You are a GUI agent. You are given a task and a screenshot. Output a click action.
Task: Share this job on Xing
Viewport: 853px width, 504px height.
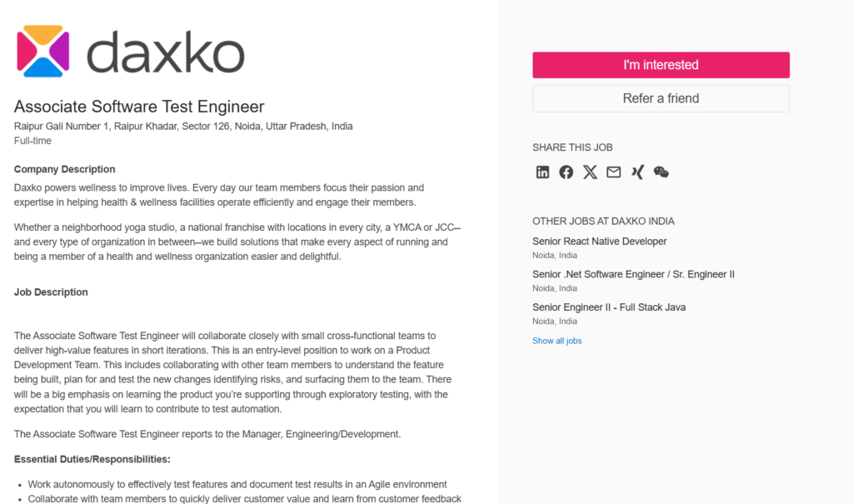[637, 172]
